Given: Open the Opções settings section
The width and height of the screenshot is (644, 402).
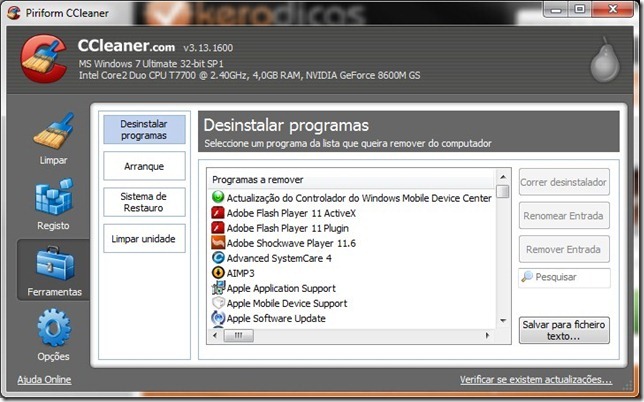Looking at the screenshot, I should pos(53,335).
